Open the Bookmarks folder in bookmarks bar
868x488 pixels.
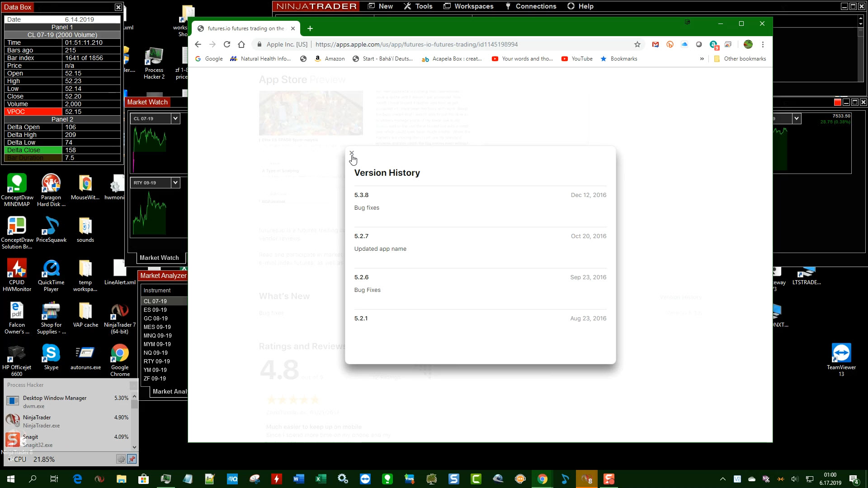pyautogui.click(x=619, y=59)
